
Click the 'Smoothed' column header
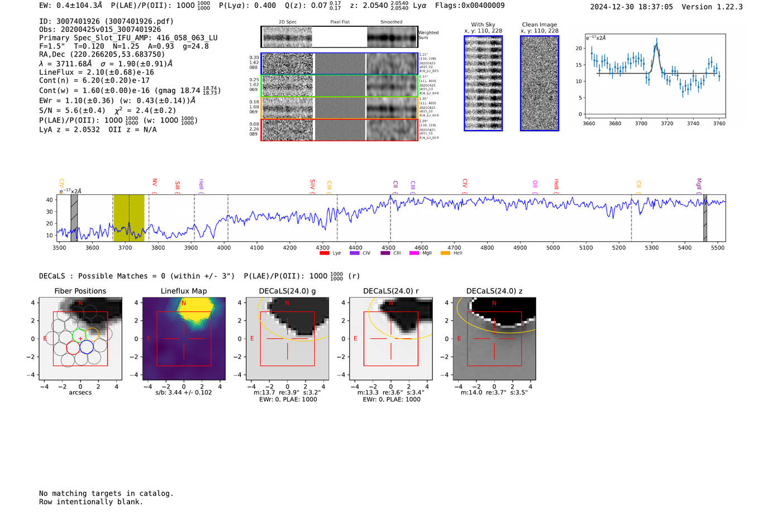tap(391, 22)
